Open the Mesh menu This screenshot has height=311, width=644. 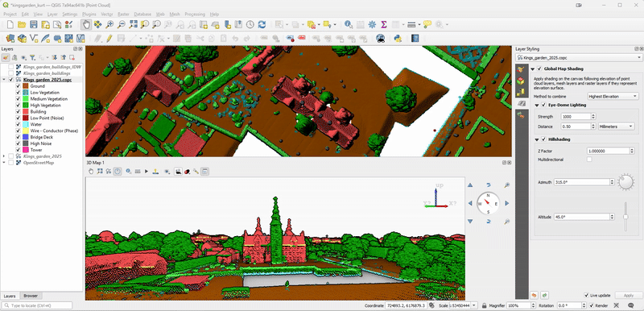pyautogui.click(x=175, y=14)
